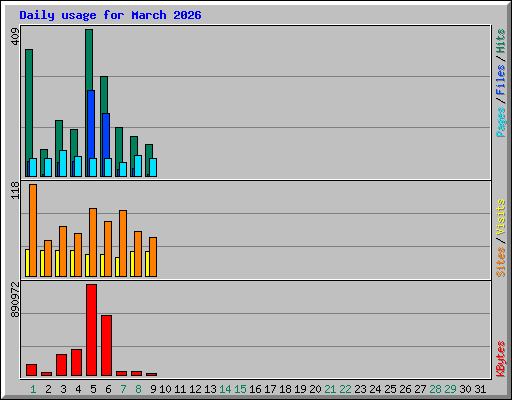
Task: Click the red KBytes bar for day 1
Action: coord(31,370)
